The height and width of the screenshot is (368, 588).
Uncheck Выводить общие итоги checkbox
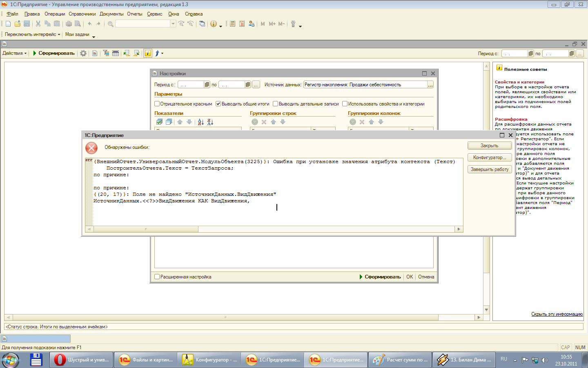(218, 104)
